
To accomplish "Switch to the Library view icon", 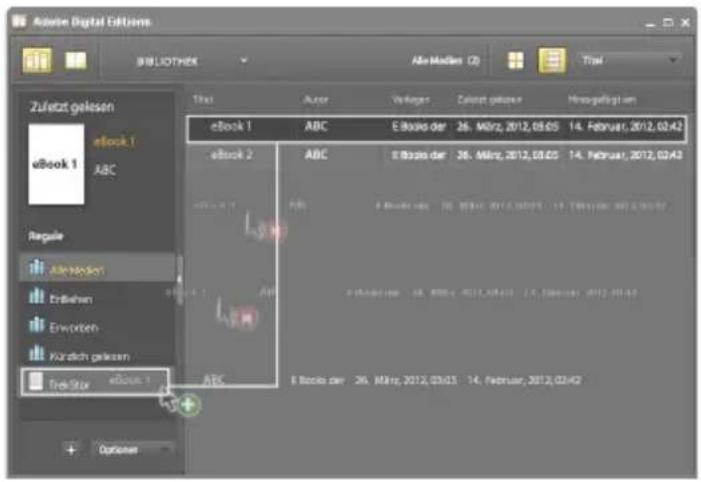I will click(x=37, y=60).
